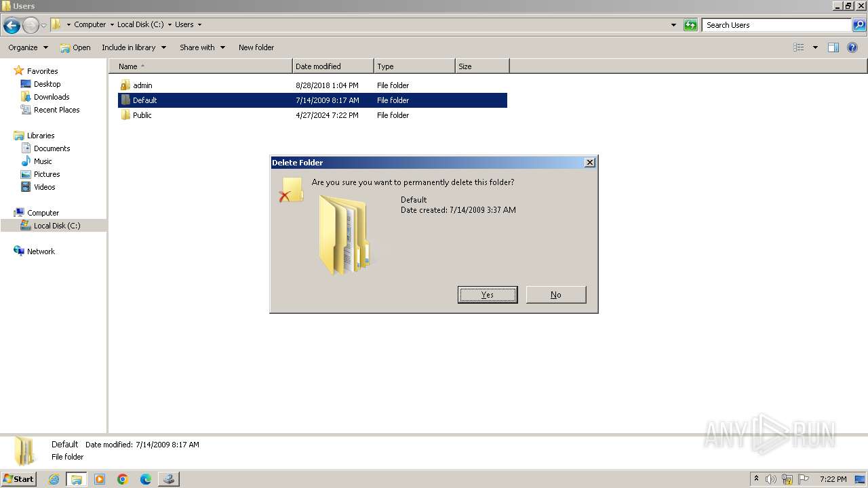Click in the Search Users field
This screenshot has height=488, width=868.
coord(776,25)
